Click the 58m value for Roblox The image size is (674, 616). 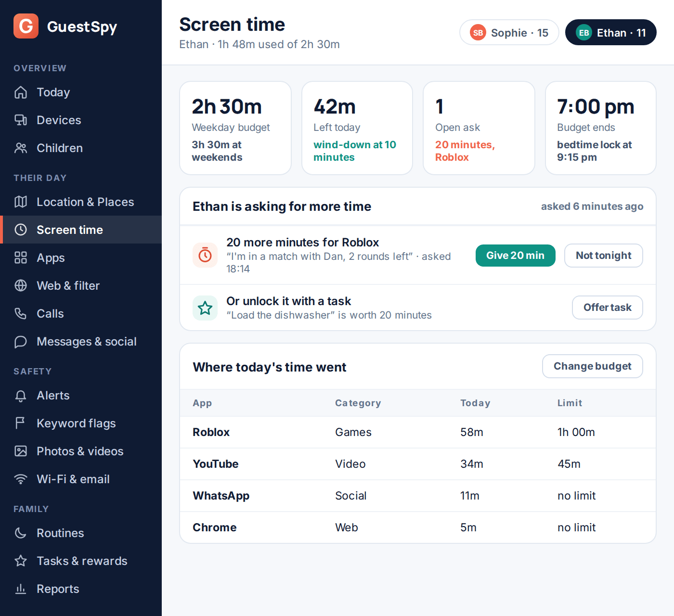click(472, 432)
